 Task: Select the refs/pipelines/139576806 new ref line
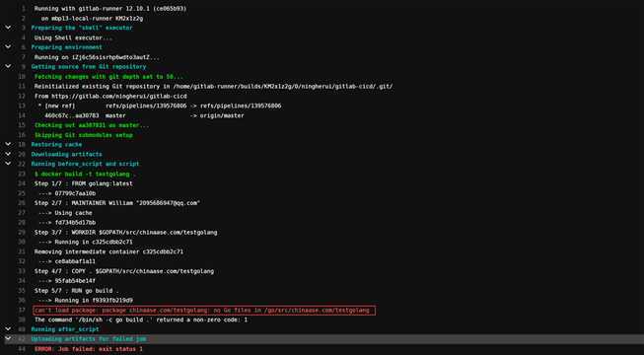click(160, 106)
